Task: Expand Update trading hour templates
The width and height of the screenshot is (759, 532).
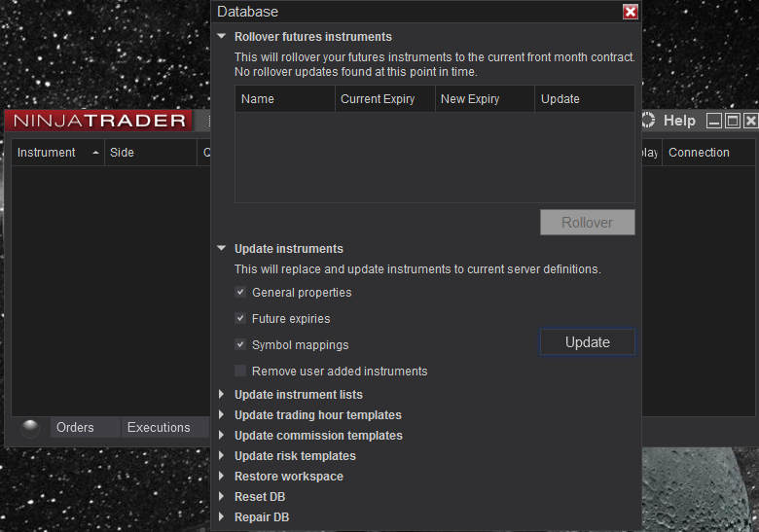Action: pyautogui.click(x=221, y=414)
